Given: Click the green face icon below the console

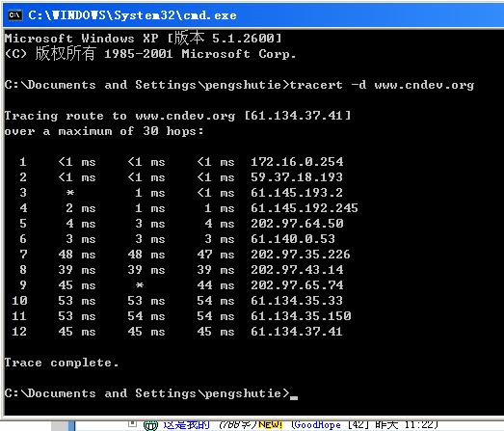Looking at the screenshot, I should (150, 425).
